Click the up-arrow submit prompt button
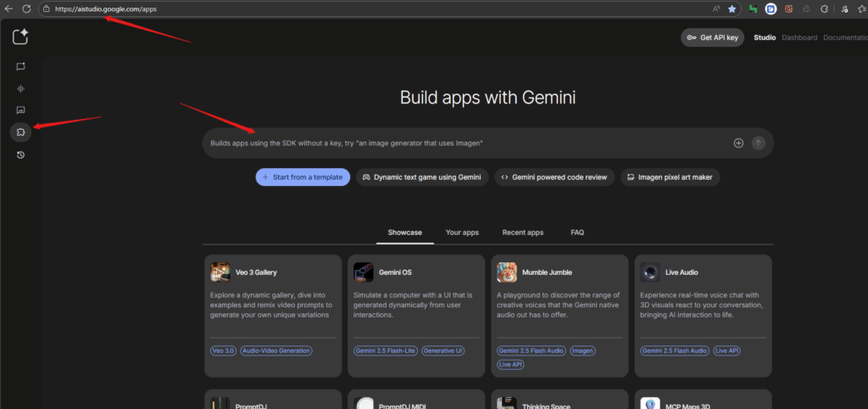 (759, 143)
